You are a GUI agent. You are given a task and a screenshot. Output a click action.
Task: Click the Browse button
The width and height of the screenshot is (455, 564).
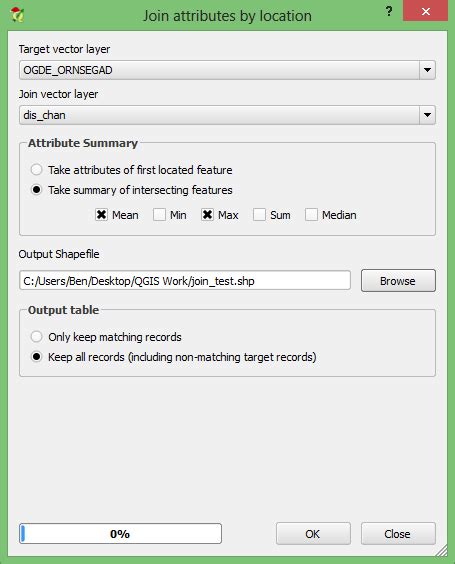pyautogui.click(x=398, y=281)
